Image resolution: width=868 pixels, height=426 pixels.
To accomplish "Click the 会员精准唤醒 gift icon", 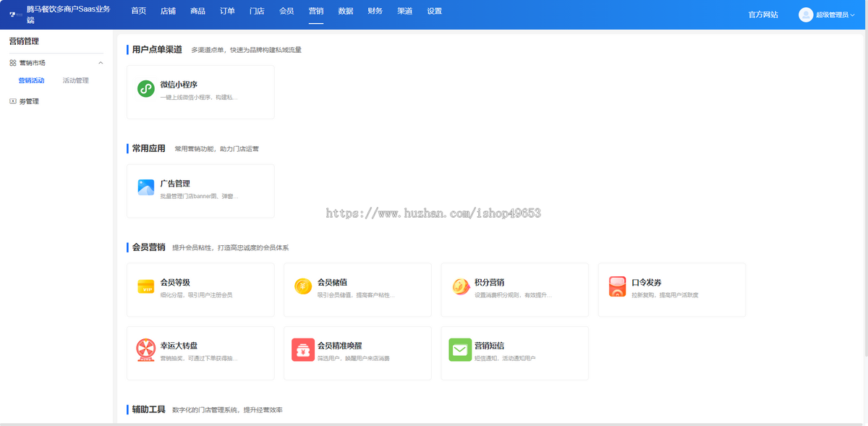I will (x=302, y=351).
